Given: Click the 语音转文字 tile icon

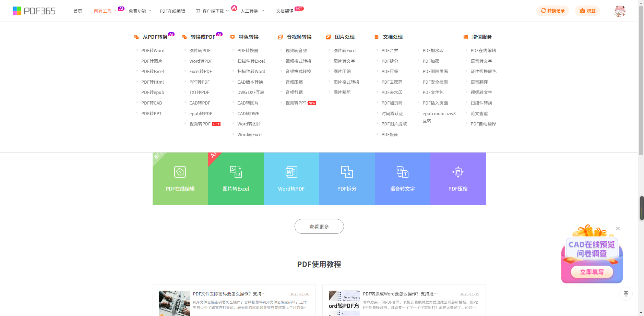Looking at the screenshot, I should [x=402, y=172].
